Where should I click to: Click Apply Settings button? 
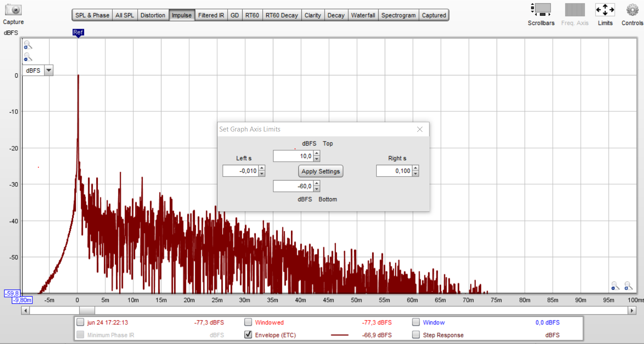(x=321, y=171)
